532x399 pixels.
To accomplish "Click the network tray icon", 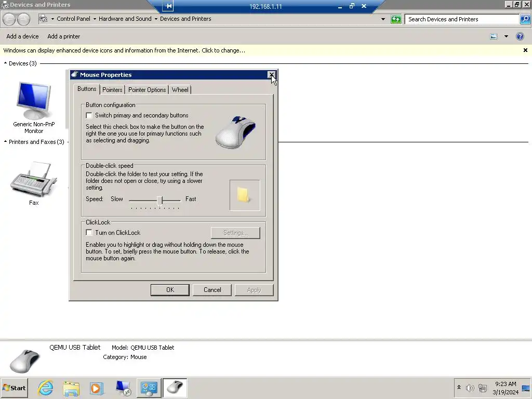I will [x=483, y=388].
